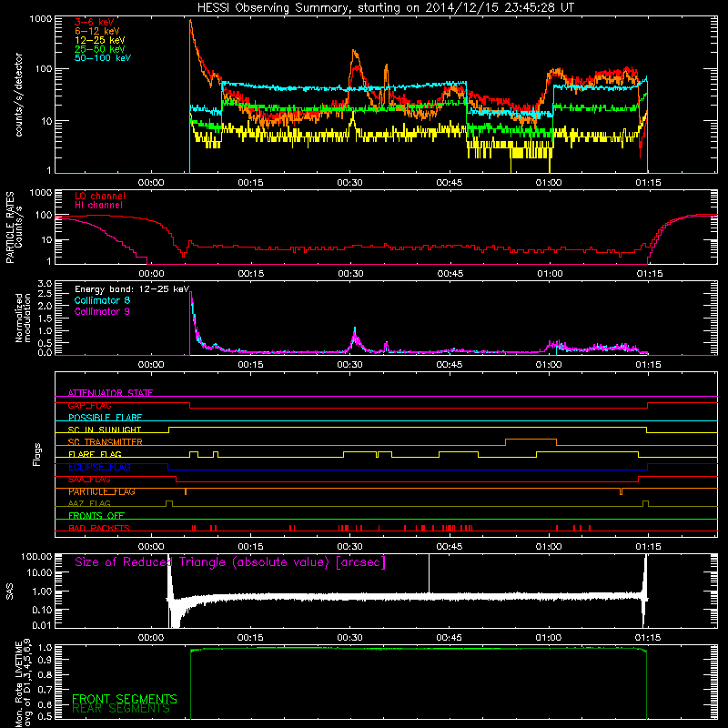Click the 00:00 tick in the SAS panel
This screenshot has width=728, height=728.
[x=151, y=638]
